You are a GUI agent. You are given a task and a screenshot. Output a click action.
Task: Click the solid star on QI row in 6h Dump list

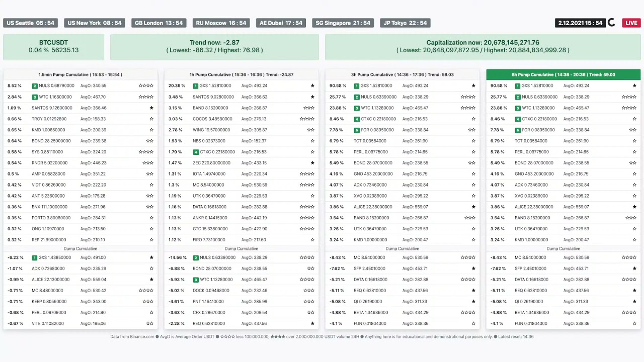[x=634, y=302]
